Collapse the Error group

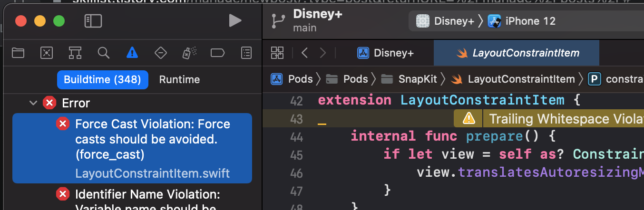coord(33,103)
